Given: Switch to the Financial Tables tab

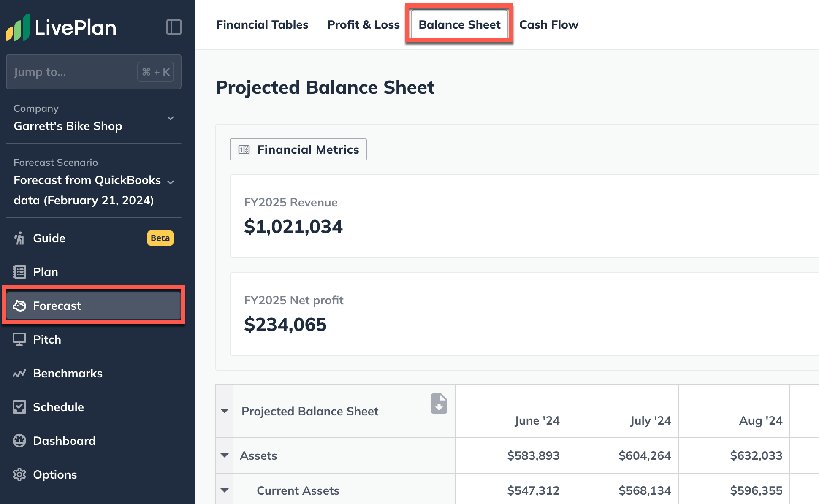Looking at the screenshot, I should point(262,24).
